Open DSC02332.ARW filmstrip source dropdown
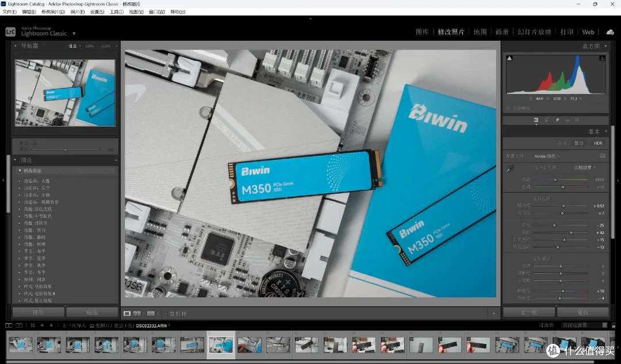The image size is (621, 364). (x=153, y=325)
